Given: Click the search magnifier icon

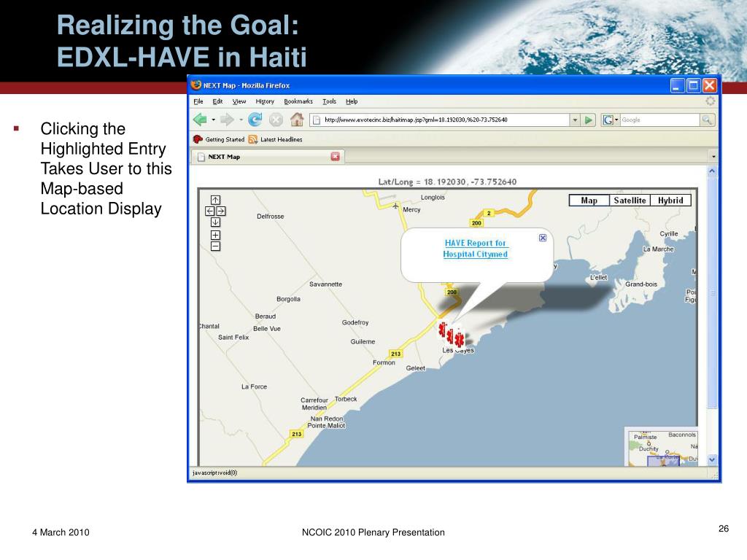Looking at the screenshot, I should (x=706, y=120).
